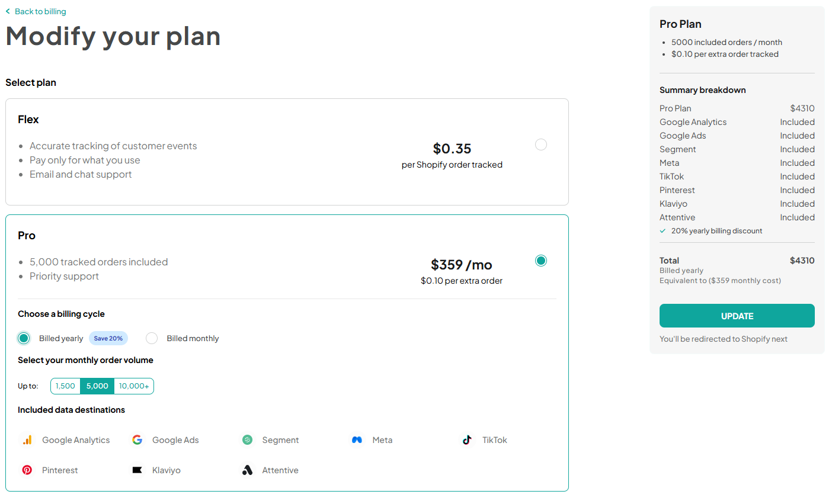Click the Pinterest logo icon
Viewport: 832px width, 504px height.
[27, 470]
